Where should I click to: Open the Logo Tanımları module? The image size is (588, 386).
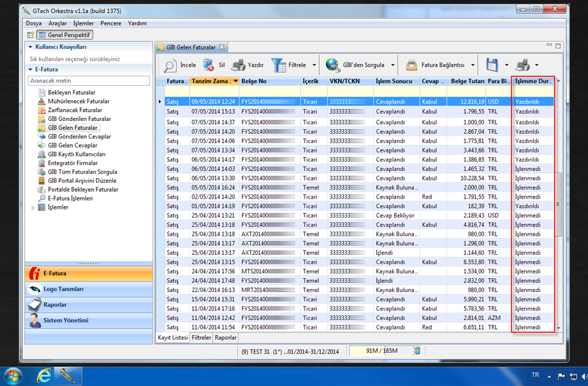tap(89, 289)
